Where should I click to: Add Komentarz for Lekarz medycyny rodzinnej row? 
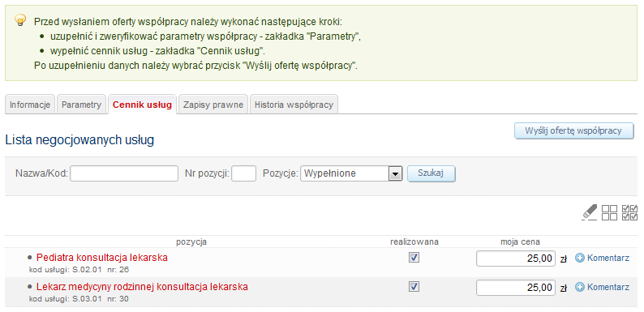point(608,288)
